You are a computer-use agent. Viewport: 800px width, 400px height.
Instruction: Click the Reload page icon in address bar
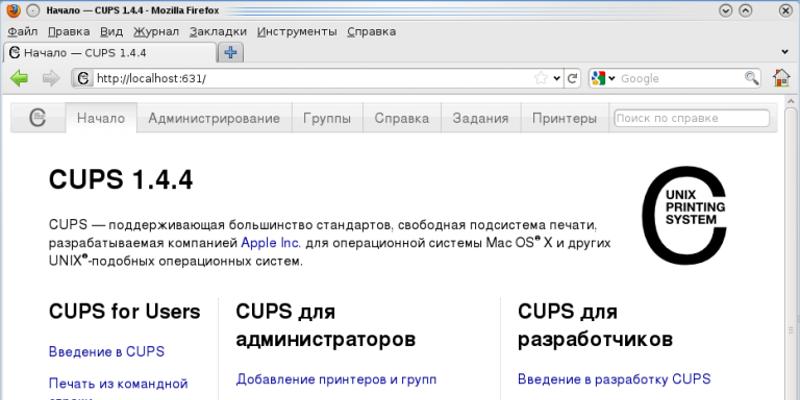pos(572,79)
